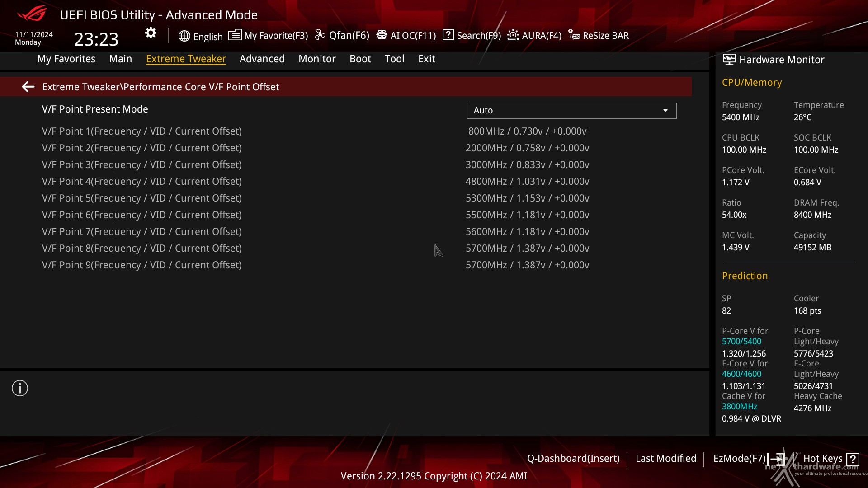
Task: Change language via English label
Action: click(x=208, y=37)
